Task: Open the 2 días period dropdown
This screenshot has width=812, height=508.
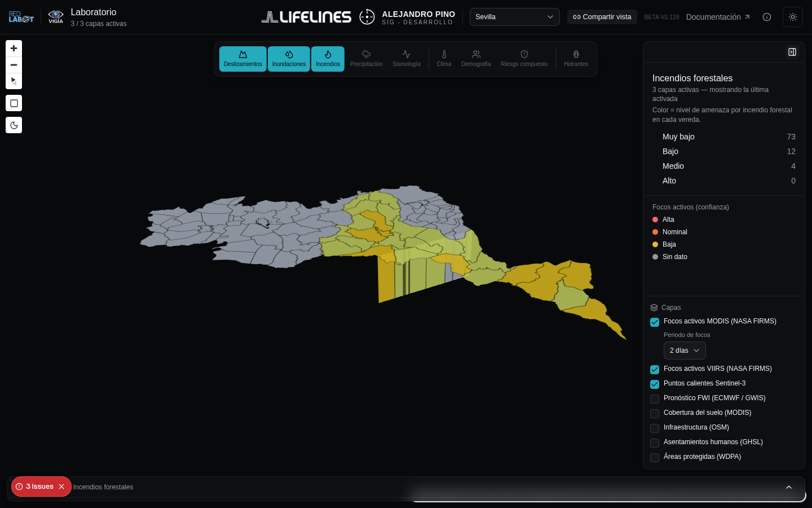Action: [x=685, y=351]
